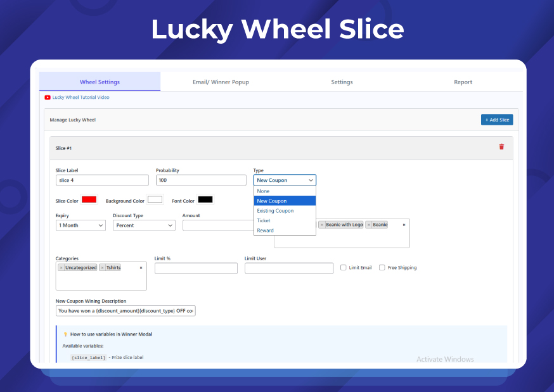The height and width of the screenshot is (392, 554).
Task: Clear all selected categories with the x
Action: tap(141, 268)
